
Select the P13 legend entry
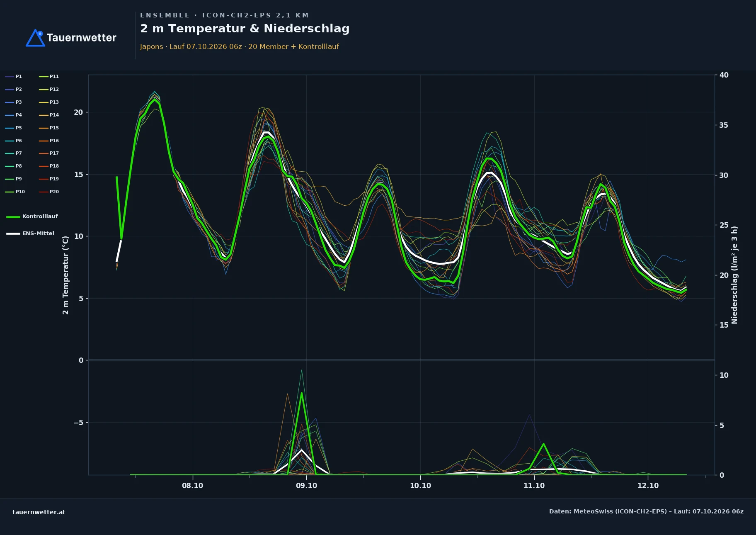pos(49,102)
